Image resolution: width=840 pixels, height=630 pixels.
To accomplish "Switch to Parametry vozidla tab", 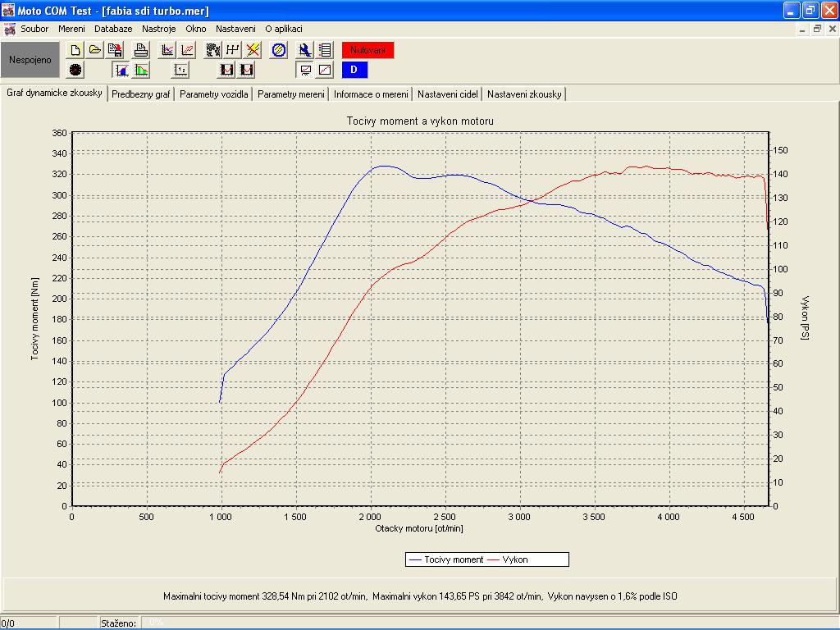I will click(x=214, y=94).
